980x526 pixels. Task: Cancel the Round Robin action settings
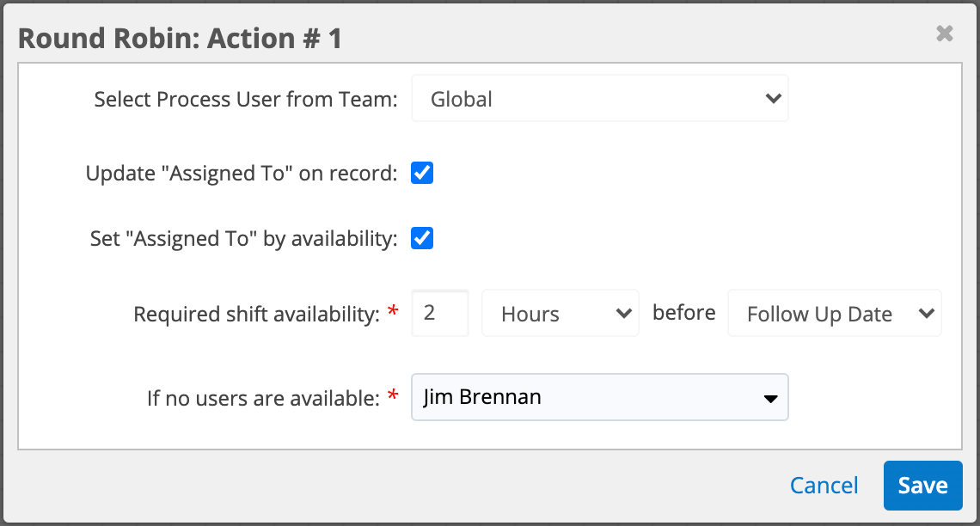824,486
